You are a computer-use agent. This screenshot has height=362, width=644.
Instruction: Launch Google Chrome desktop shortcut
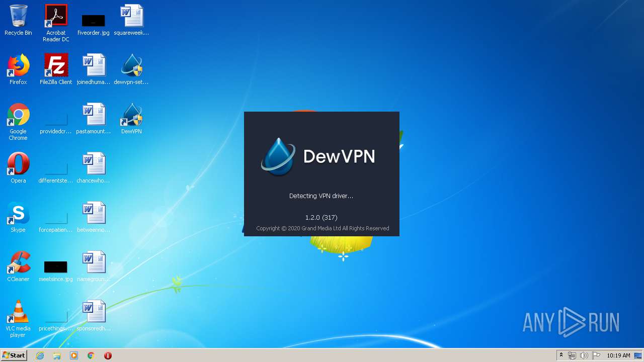click(18, 122)
